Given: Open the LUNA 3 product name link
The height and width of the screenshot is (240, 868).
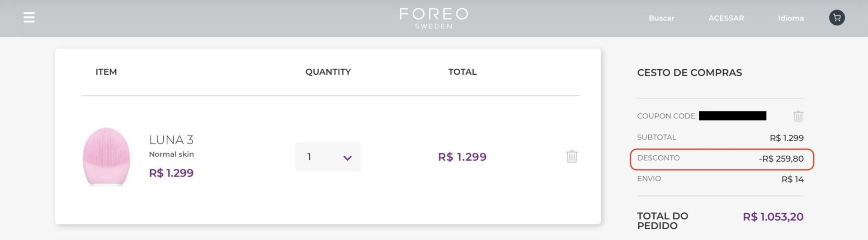Looking at the screenshot, I should [171, 139].
